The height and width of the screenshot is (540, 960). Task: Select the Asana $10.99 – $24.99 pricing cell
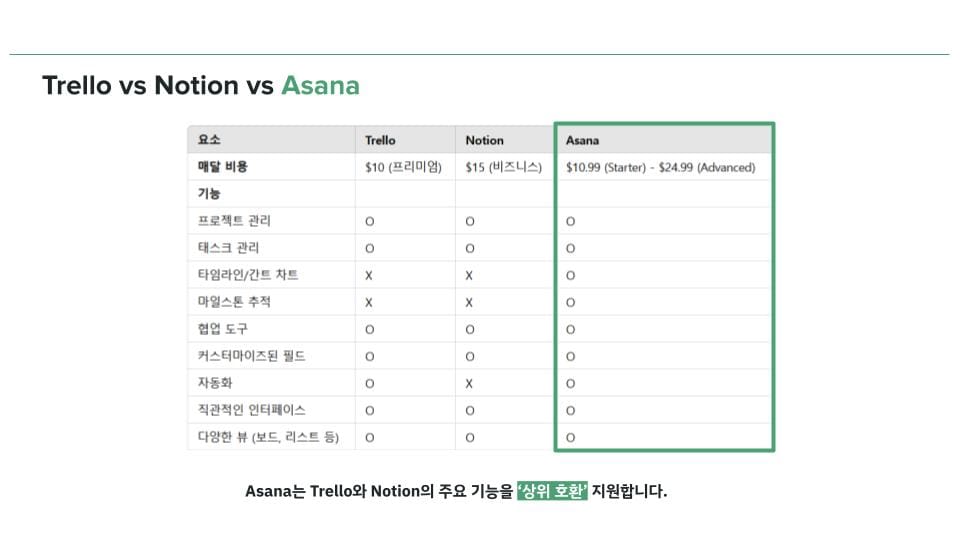(x=660, y=167)
